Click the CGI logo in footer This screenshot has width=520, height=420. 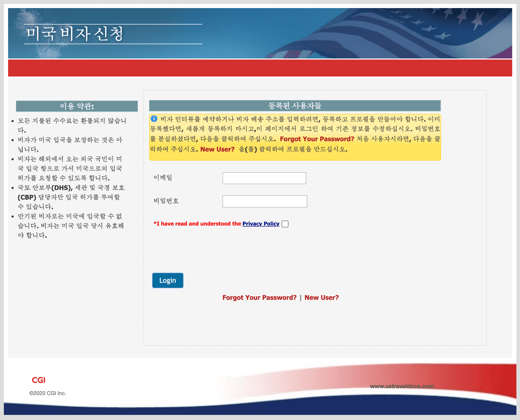click(x=38, y=380)
